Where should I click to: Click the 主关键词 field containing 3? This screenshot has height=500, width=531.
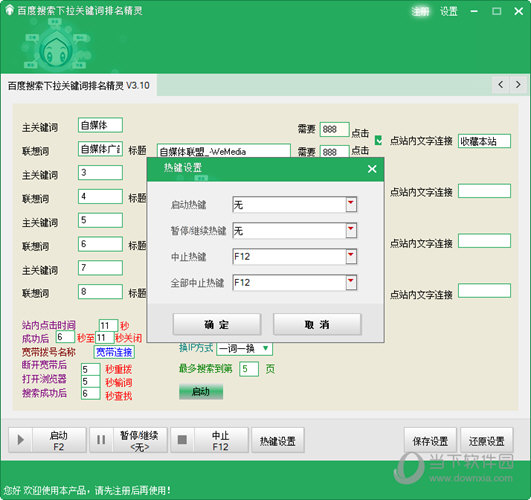tap(100, 172)
